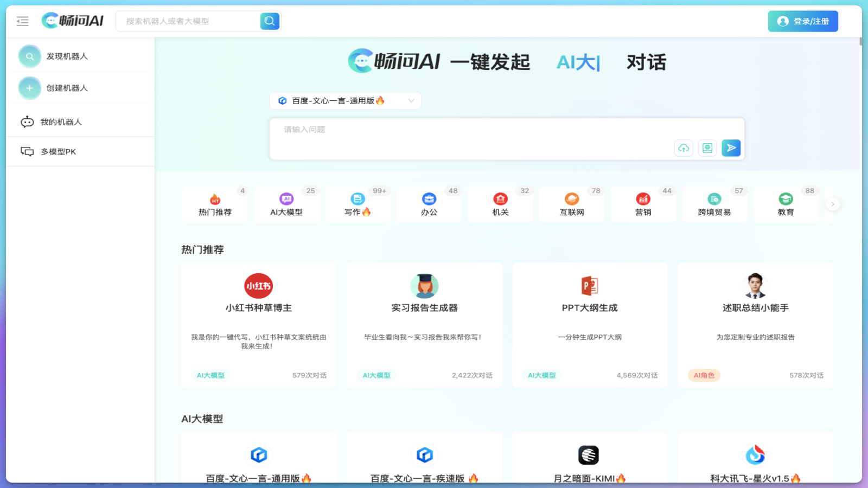Click the PPT大纲生成 PowerPoint icon
Viewport: 868px width, 488px height.
tap(590, 286)
